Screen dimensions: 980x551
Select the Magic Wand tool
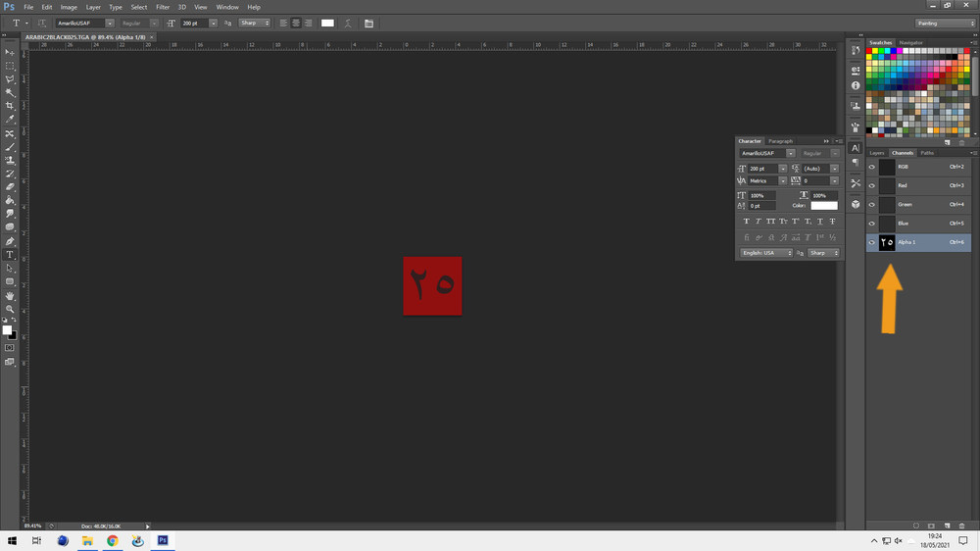coord(10,92)
